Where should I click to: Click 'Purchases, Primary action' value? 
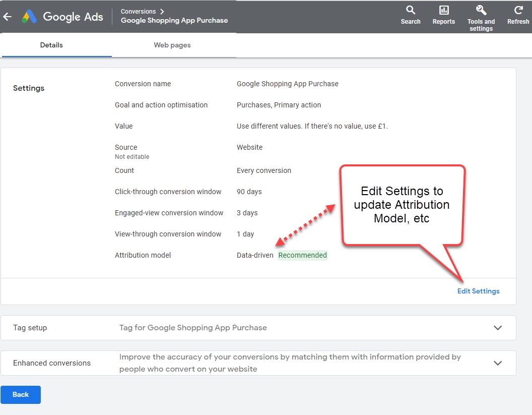tap(279, 105)
